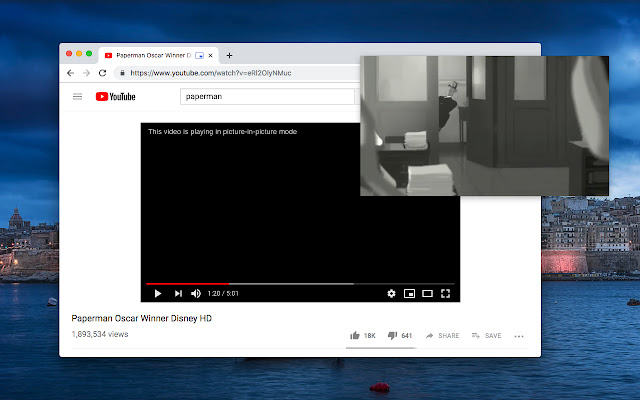
Task: Like the video with thumbs up
Action: (x=355, y=336)
